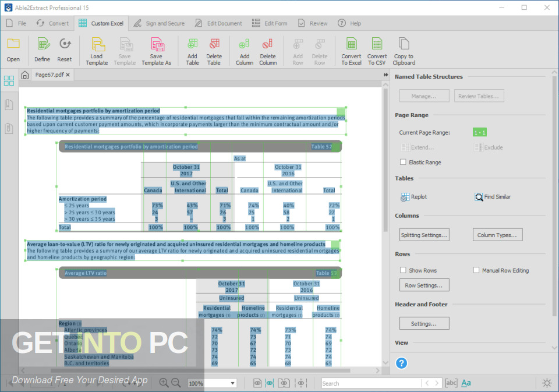
Task: Toggle match case 'Aa' search option
Action: (x=466, y=383)
